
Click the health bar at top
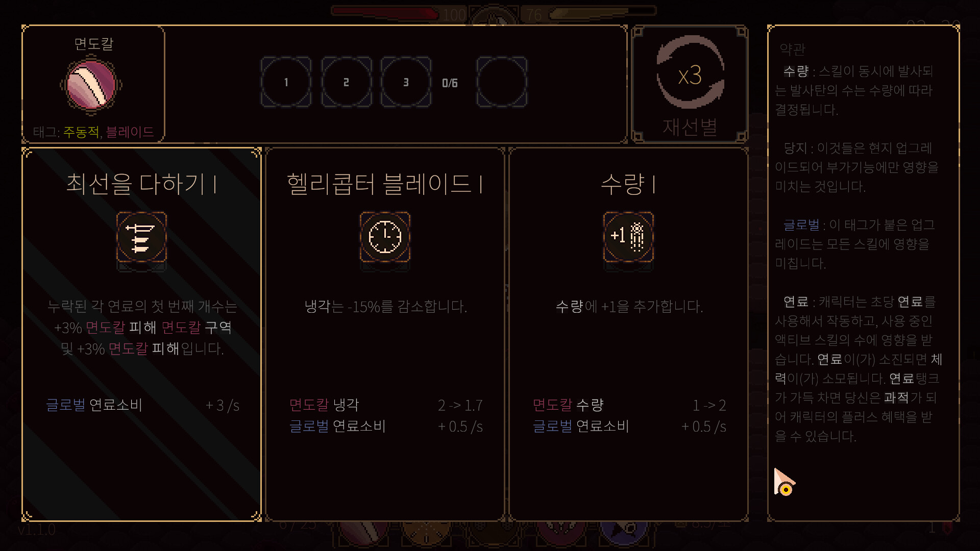pyautogui.click(x=385, y=13)
